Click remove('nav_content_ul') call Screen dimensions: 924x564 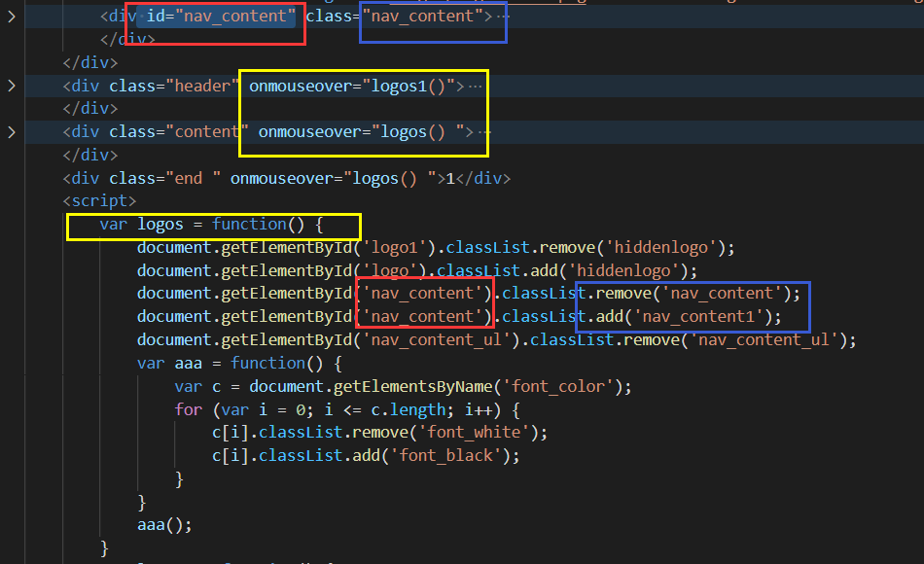[735, 340]
